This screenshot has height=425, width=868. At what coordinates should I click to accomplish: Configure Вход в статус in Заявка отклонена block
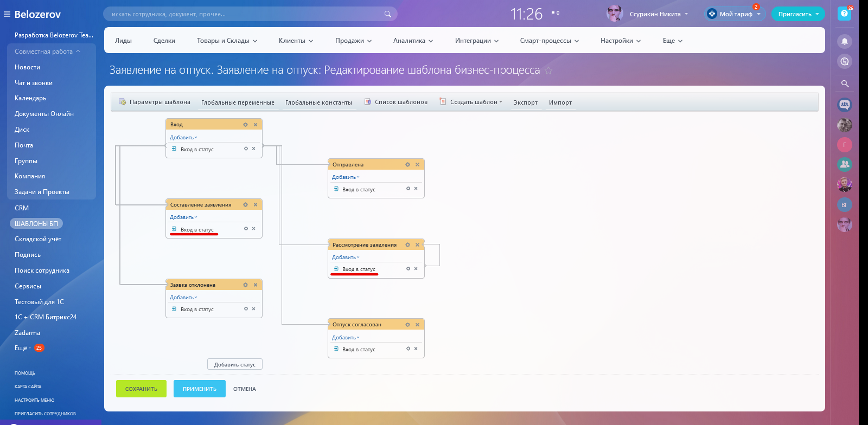246,309
